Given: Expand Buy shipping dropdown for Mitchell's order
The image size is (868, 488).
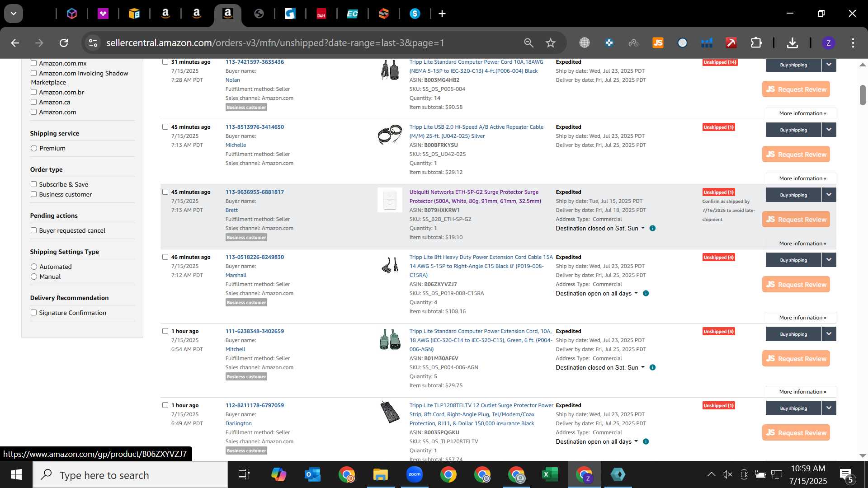Looking at the screenshot, I should pos(829,334).
